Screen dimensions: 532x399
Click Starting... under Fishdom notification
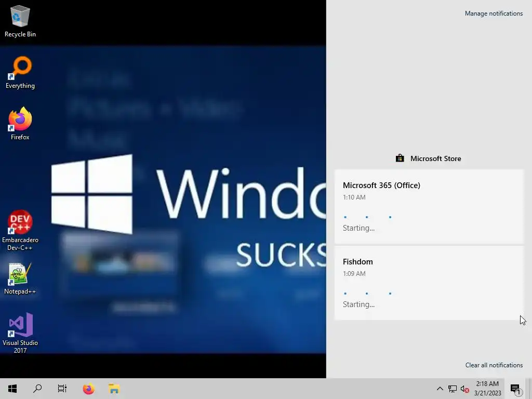click(x=358, y=304)
